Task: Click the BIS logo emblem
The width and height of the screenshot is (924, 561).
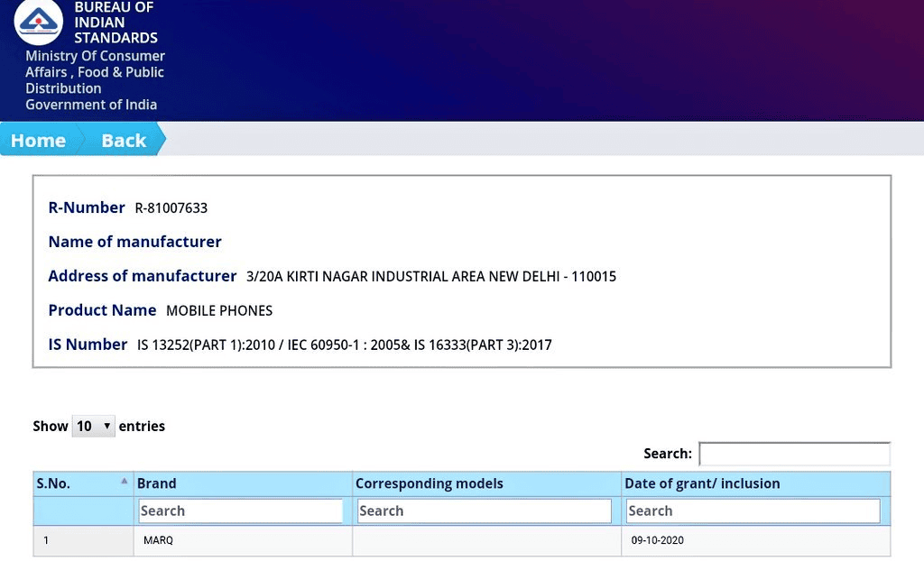Action: click(x=39, y=20)
